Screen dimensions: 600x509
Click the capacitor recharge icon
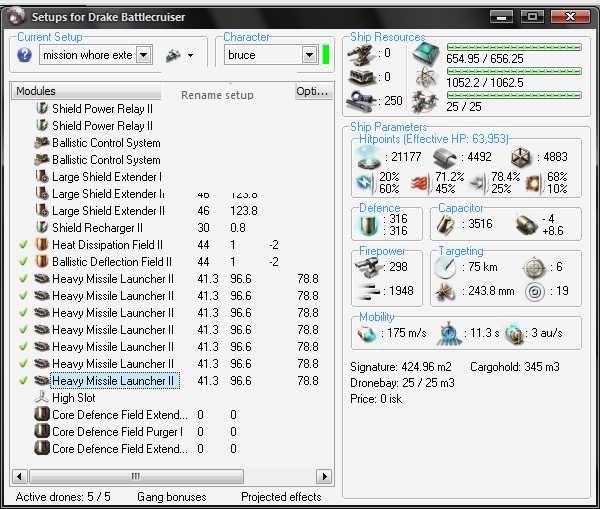point(526,225)
